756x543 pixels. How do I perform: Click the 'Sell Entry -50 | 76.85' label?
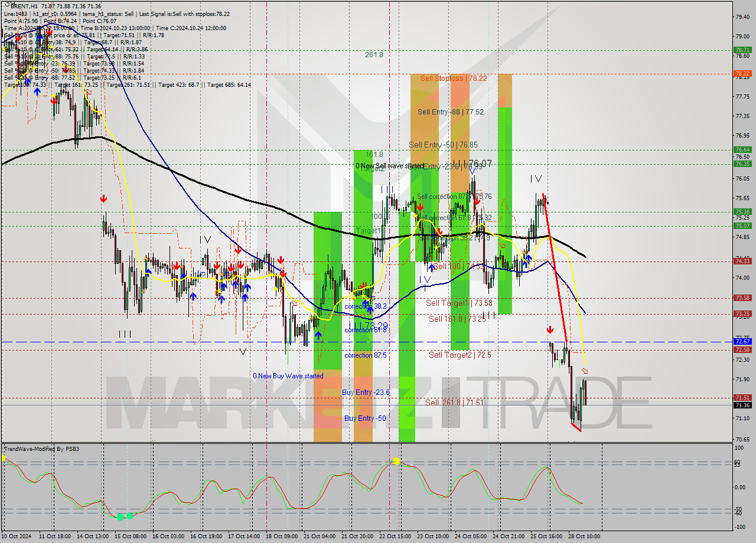click(443, 145)
